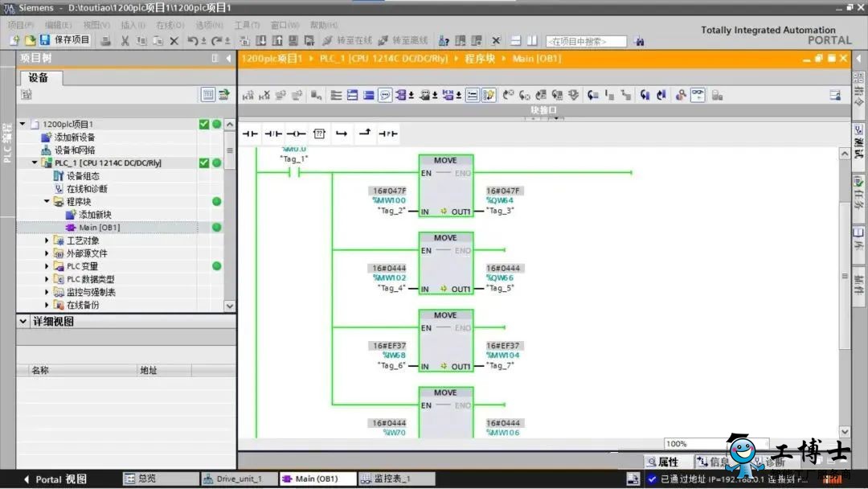Click the editor scroll down arrow
868x489 pixels.
point(844,431)
